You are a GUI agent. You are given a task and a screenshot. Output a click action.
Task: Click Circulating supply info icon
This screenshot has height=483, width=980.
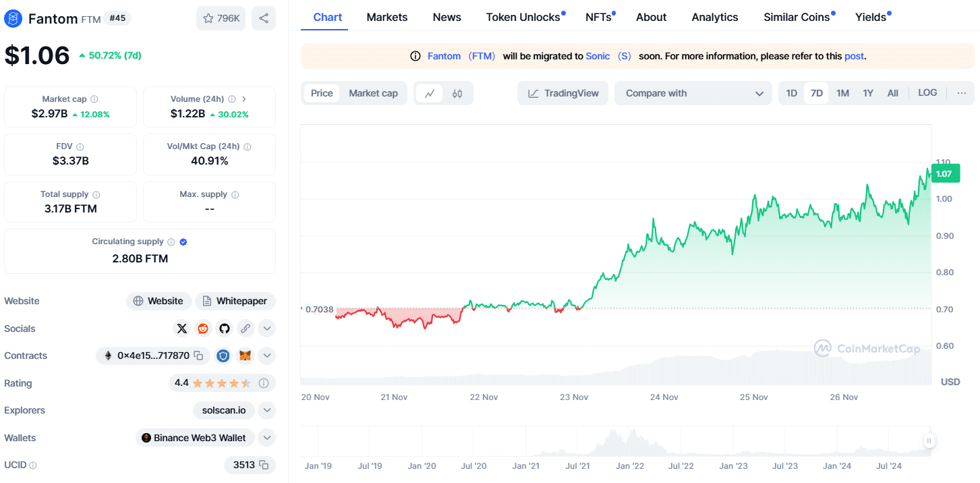pos(171,241)
